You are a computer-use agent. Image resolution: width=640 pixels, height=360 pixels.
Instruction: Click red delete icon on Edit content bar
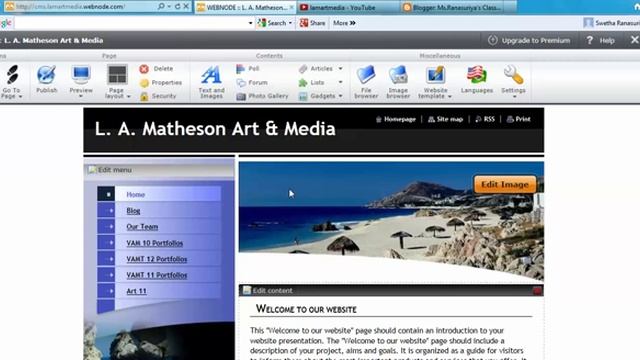point(537,291)
